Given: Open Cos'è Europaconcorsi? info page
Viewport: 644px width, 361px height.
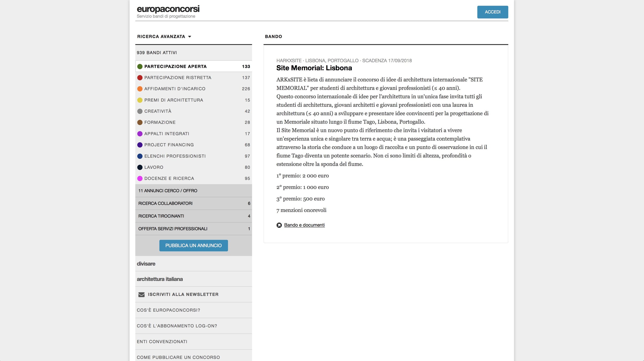Looking at the screenshot, I should tap(168, 310).
